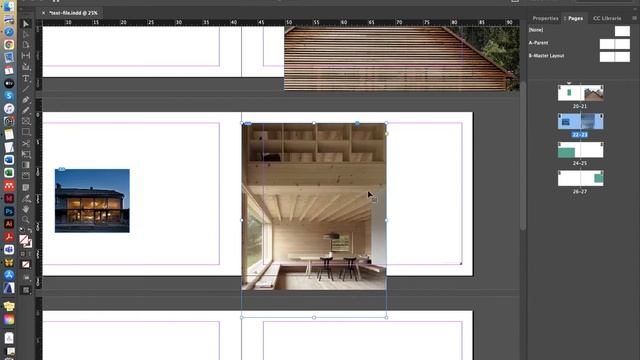Select the Scissors tool
Image resolution: width=640 pixels, height=360 pixels.
[26, 143]
